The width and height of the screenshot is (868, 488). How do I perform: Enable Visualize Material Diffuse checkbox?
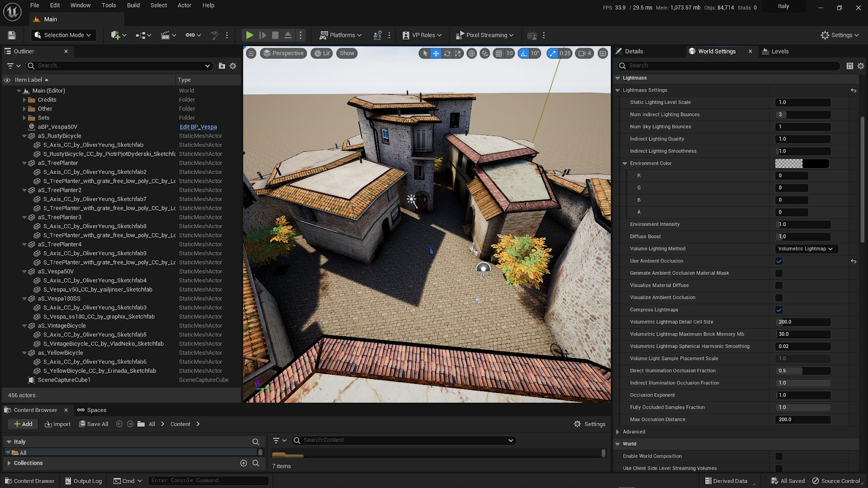click(x=779, y=286)
